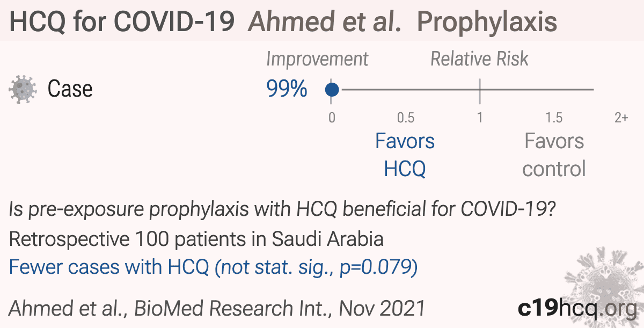
Task: Click the Favors control label
Action: 554,155
